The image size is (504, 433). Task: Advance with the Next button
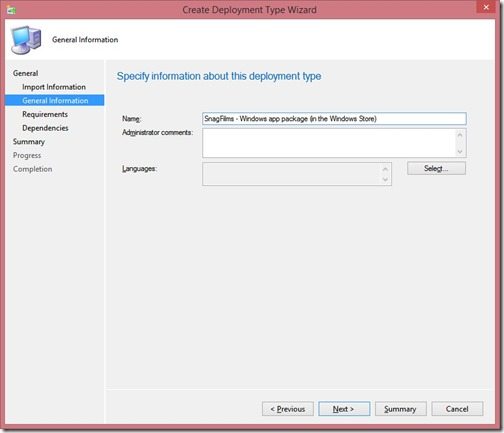point(344,409)
